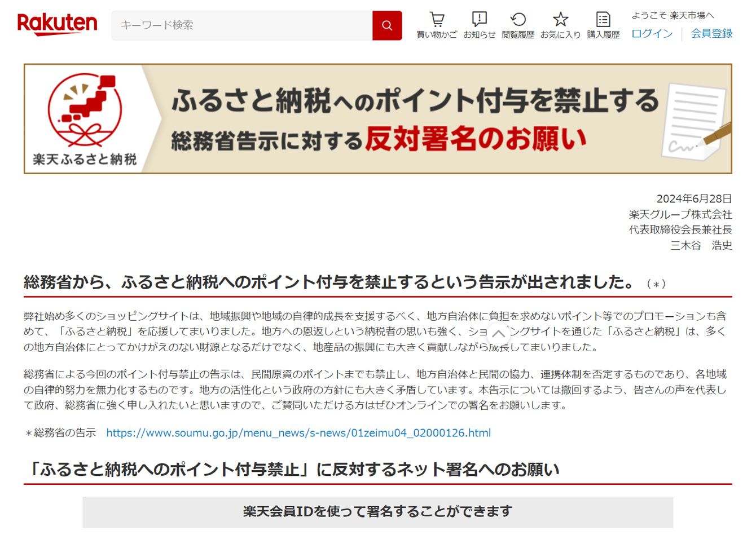Screen dimensions: 756x535
Task: Click the 三木谷 浩史 signature name
Action: [701, 245]
